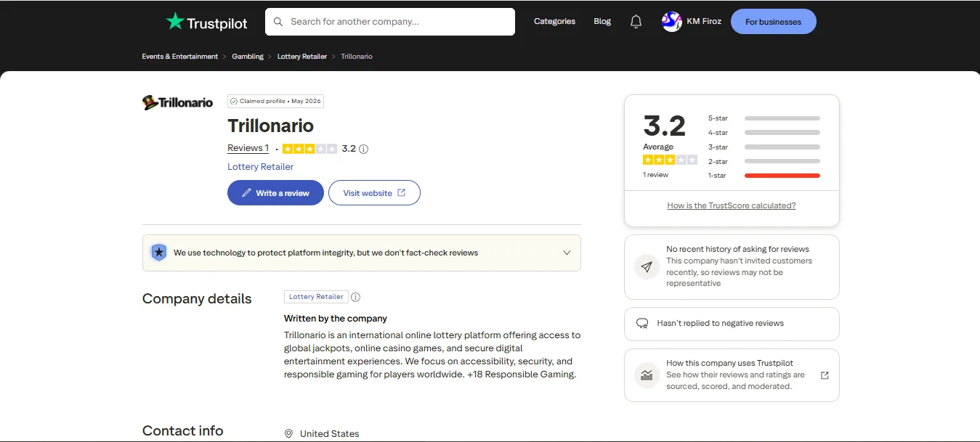
Task: Click the location pin icon by United States
Action: (x=288, y=433)
